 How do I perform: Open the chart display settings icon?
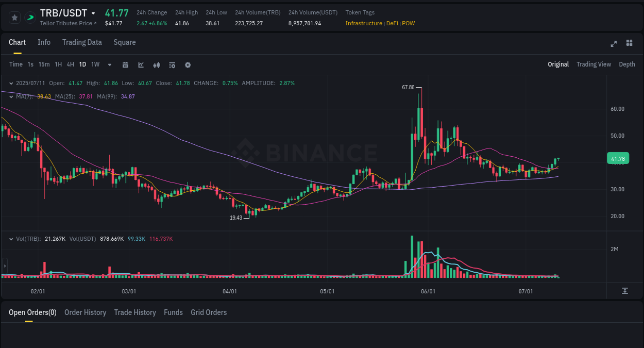pos(172,65)
